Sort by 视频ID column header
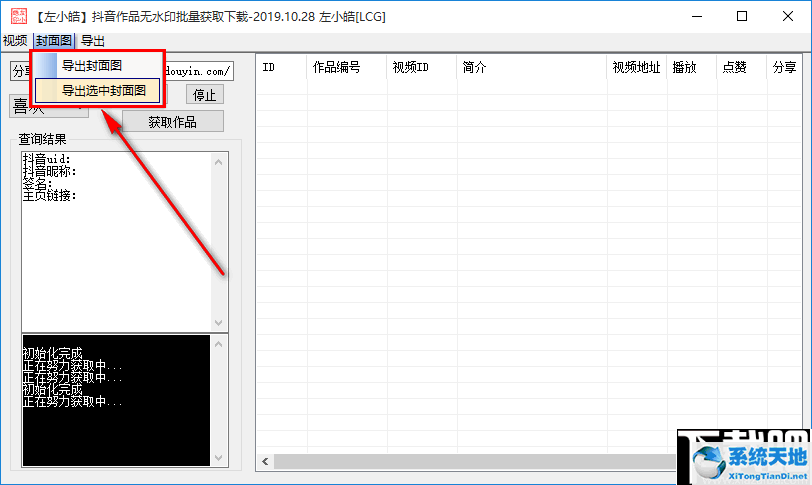The image size is (812, 485). coord(422,67)
